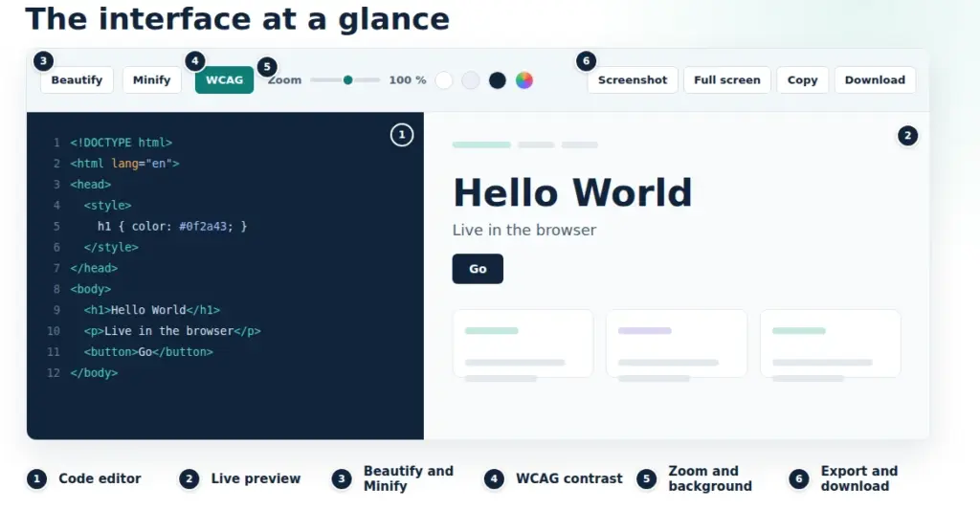Click the 'Beautify and Minify' legend label
Viewport: 980px width, 510px height.
click(x=409, y=478)
